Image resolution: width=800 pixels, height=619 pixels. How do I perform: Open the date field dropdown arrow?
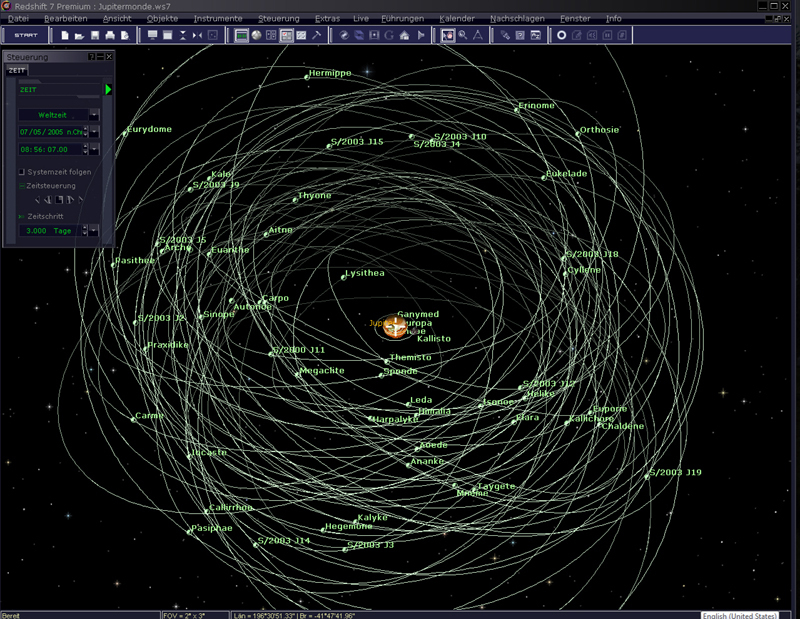[94, 132]
